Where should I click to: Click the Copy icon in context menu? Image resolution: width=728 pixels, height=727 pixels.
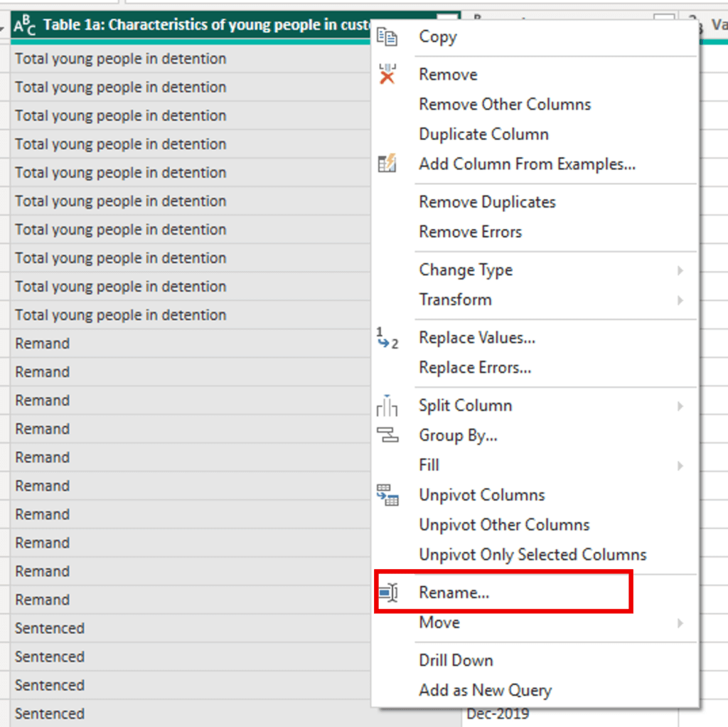(x=387, y=37)
